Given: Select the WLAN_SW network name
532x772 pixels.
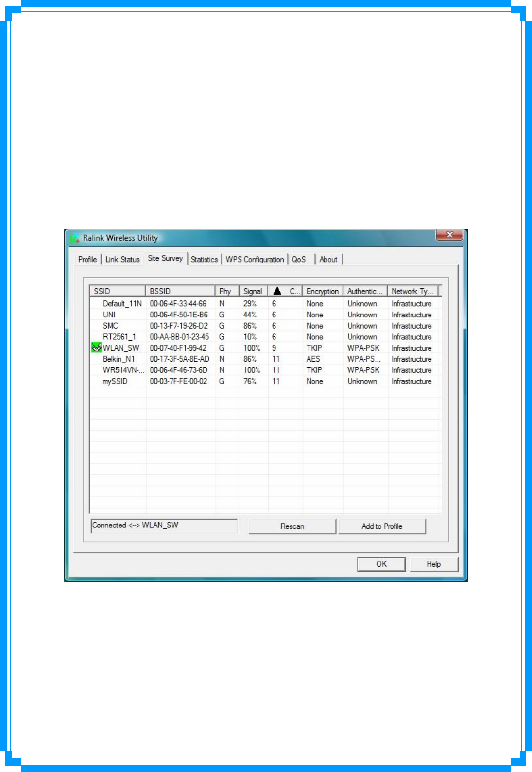Looking at the screenshot, I should pyautogui.click(x=121, y=348).
